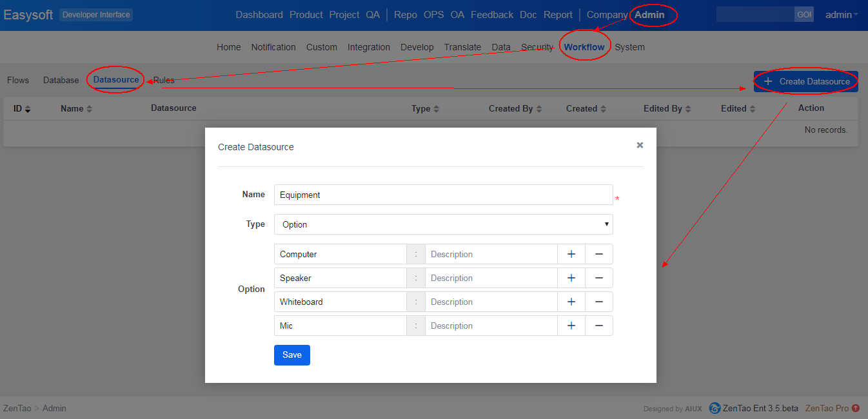The image size is (868, 419).
Task: Expand the admin user menu
Action: (841, 15)
